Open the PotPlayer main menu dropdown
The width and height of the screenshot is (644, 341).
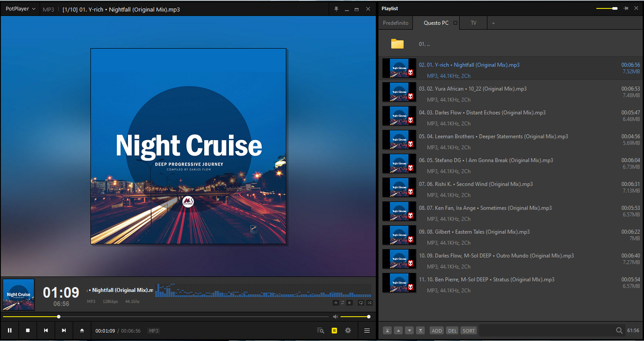tap(20, 9)
